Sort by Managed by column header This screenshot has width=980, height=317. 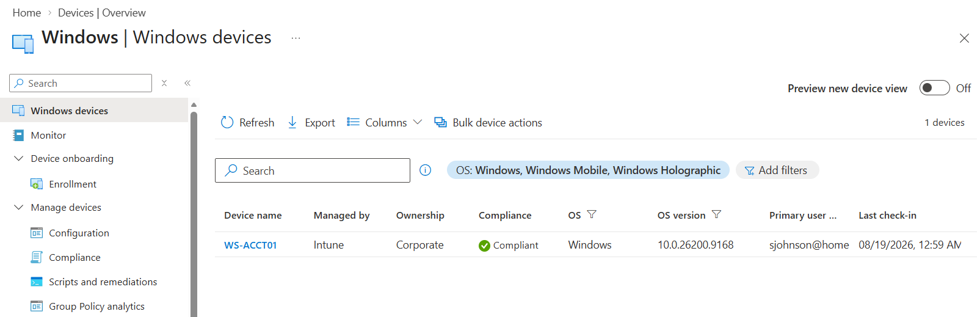(341, 215)
